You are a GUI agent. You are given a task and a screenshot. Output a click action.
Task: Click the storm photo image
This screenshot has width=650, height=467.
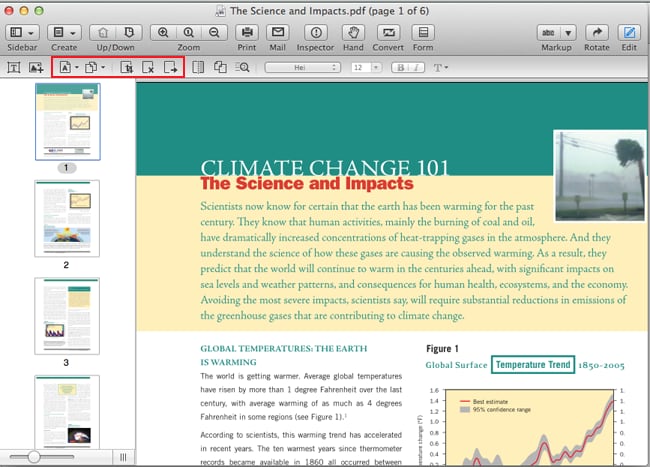point(600,176)
